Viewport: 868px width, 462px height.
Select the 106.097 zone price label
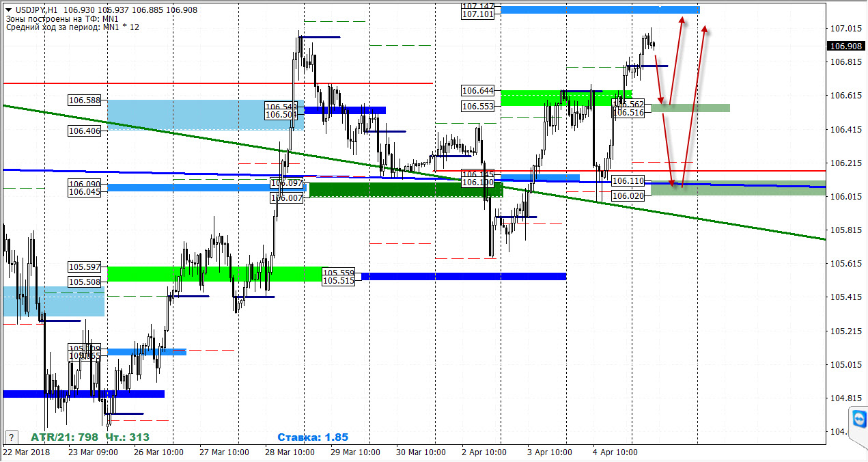287,183
